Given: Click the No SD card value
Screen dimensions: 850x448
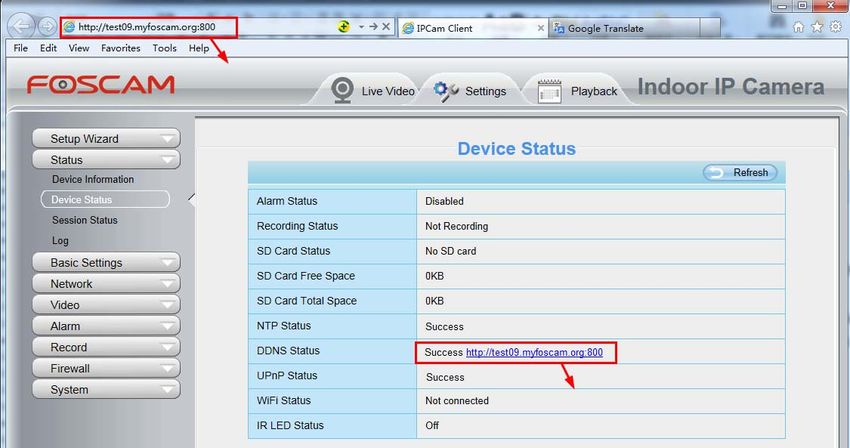Looking at the screenshot, I should (450, 251).
